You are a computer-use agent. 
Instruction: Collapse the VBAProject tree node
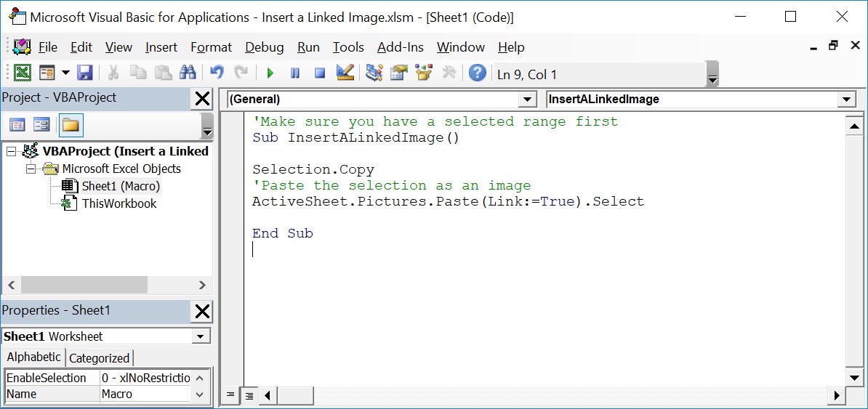[12, 151]
